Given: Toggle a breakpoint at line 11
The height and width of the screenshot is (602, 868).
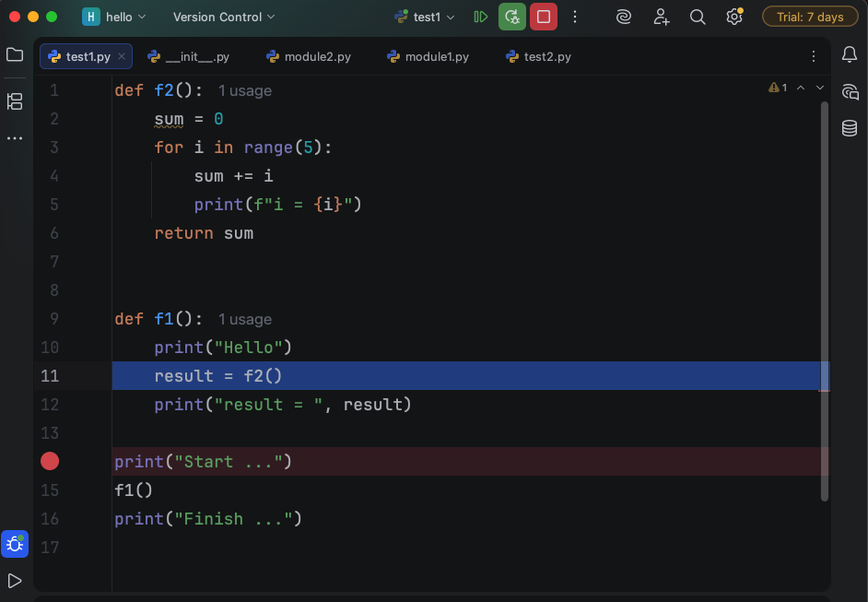Looking at the screenshot, I should click(50, 375).
